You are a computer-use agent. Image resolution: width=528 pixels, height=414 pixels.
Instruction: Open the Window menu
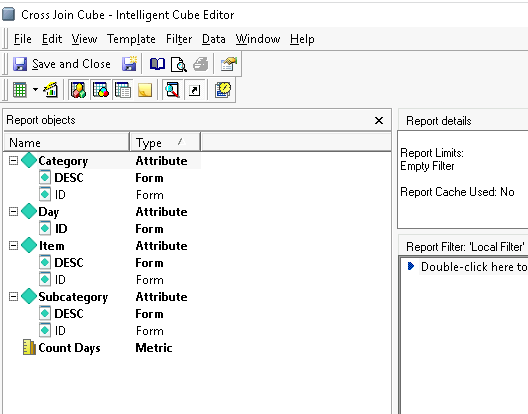tap(258, 39)
